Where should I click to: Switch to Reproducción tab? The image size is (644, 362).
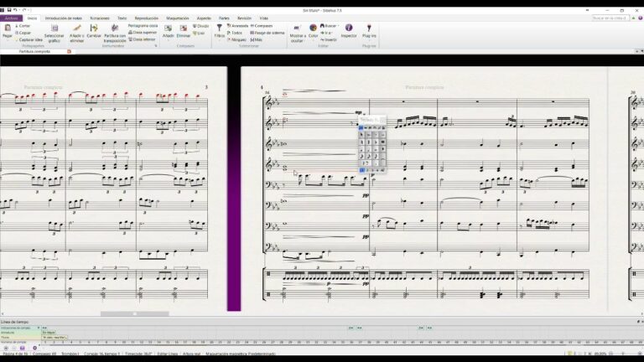[147, 18]
